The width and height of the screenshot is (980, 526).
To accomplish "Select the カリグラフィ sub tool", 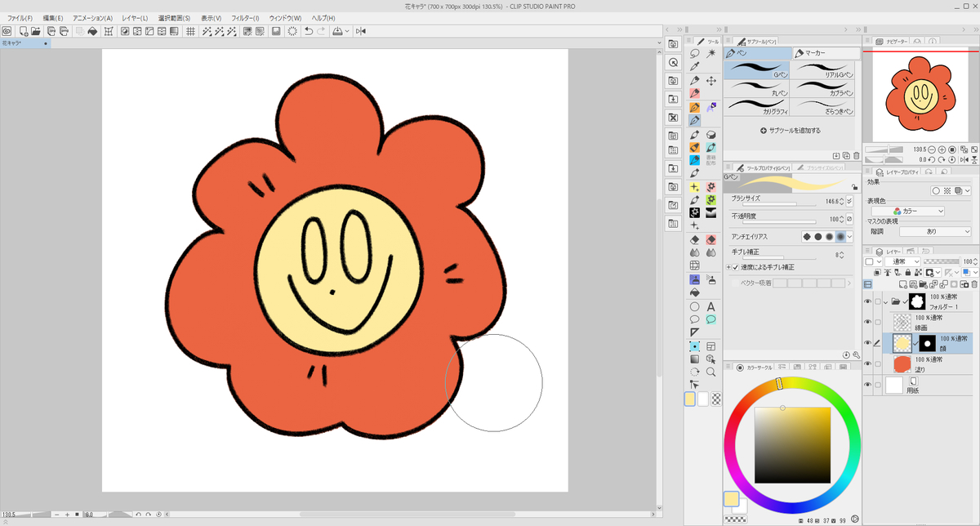I will tap(758, 107).
